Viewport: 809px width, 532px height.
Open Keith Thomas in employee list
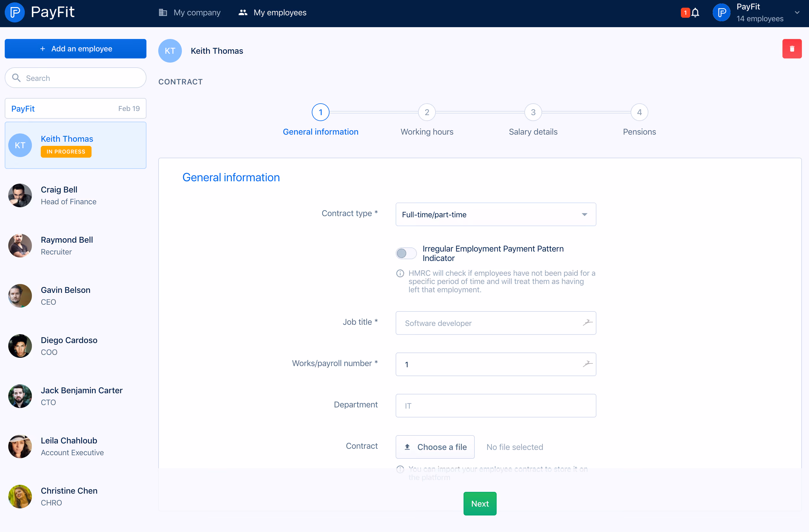76,145
